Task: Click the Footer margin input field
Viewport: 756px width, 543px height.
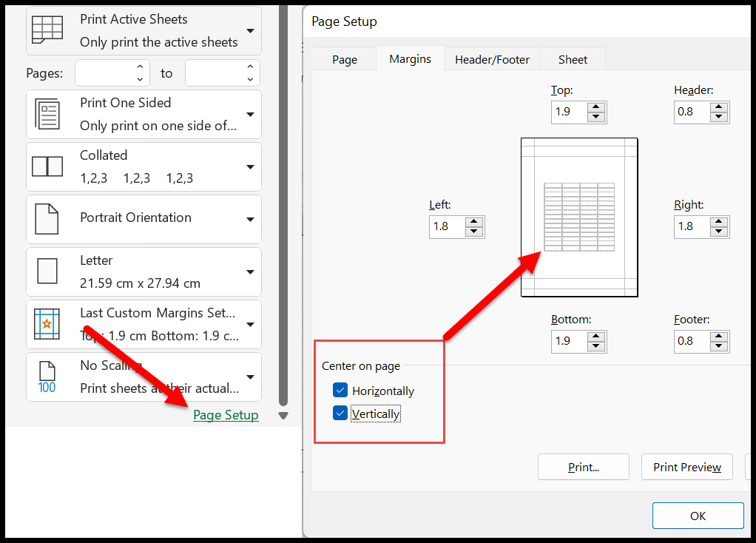Action: [692, 342]
